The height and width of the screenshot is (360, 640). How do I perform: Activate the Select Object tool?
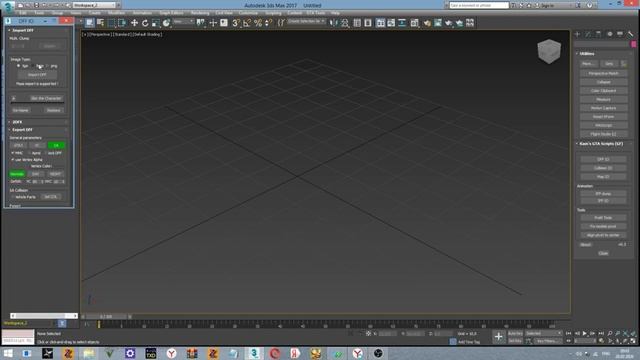pyautogui.click(x=89, y=23)
